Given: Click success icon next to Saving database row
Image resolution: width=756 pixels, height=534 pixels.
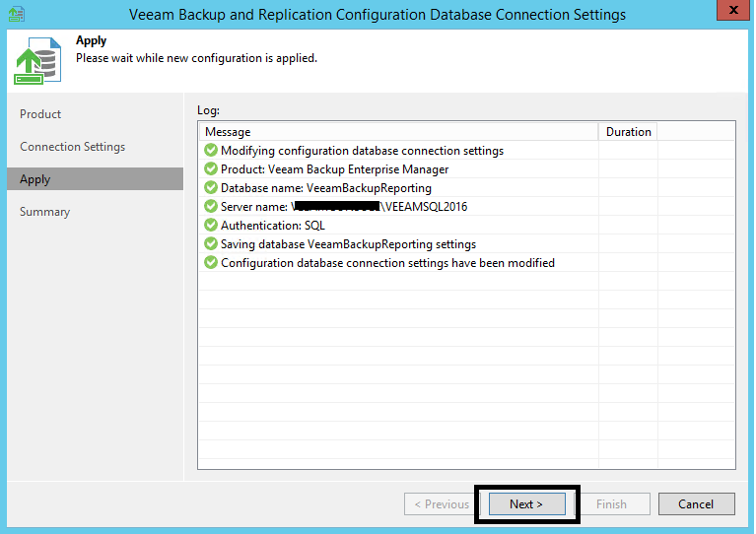Looking at the screenshot, I should click(x=211, y=244).
